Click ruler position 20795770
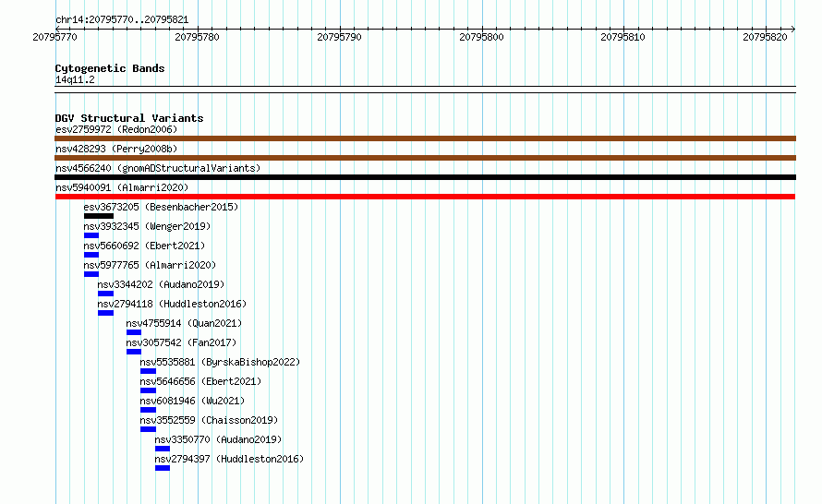The width and height of the screenshot is (822, 504). click(x=54, y=37)
